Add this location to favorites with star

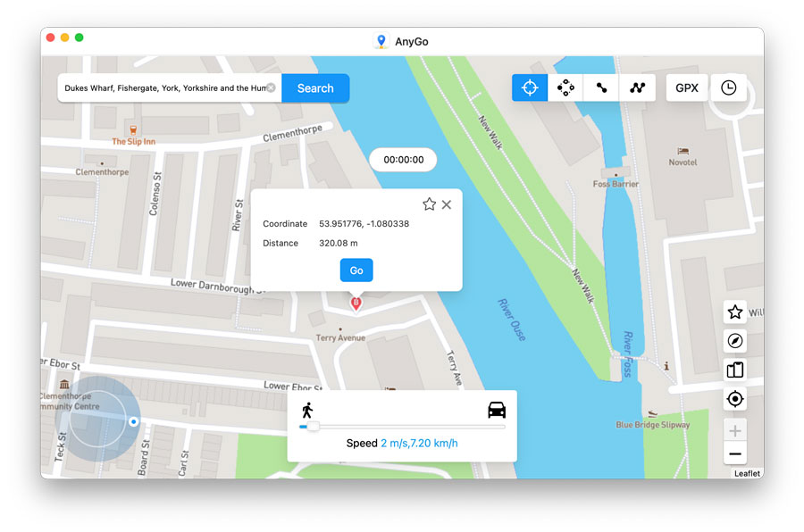click(x=429, y=204)
